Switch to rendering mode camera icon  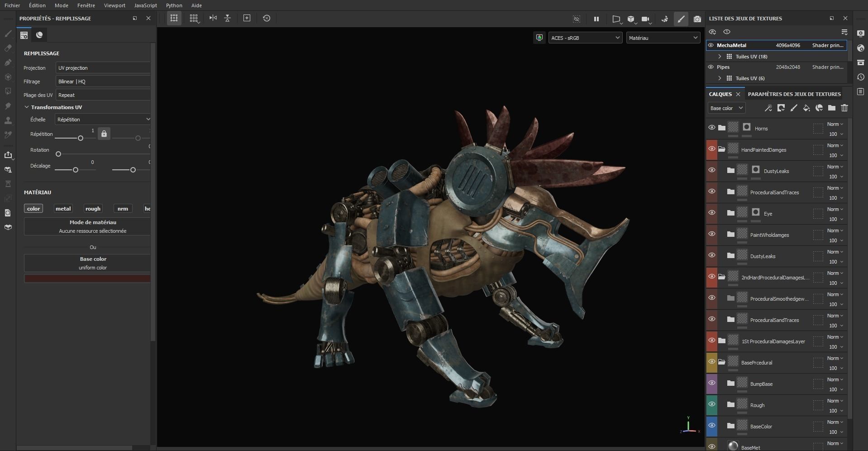(x=697, y=19)
